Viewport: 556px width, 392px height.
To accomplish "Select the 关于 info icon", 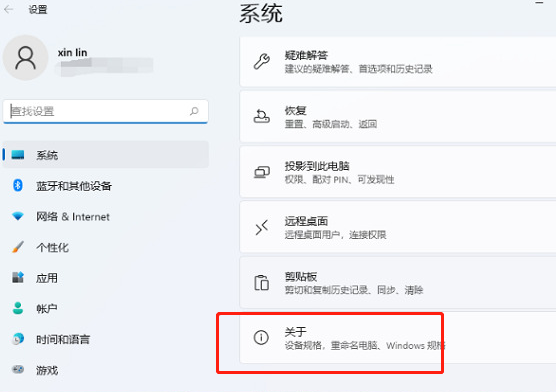I will 261,337.
